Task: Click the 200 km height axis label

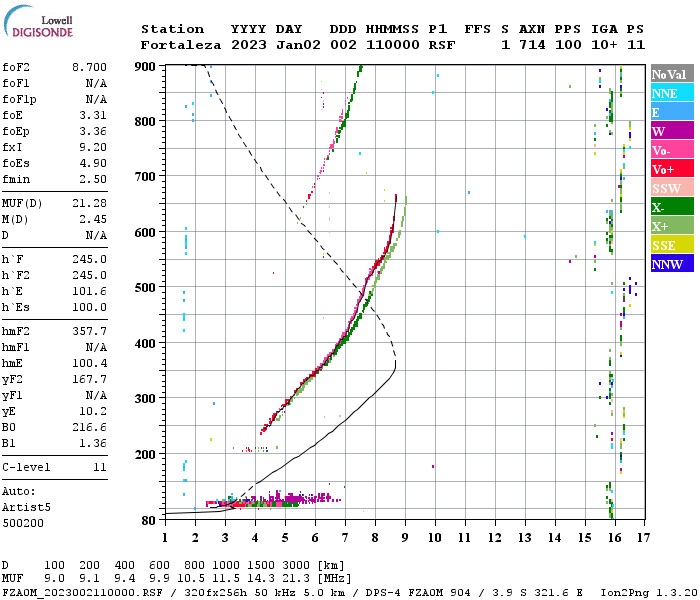Action: (x=145, y=454)
